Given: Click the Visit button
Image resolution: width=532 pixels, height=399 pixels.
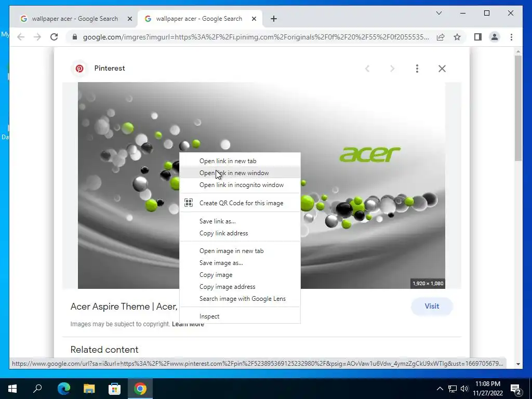Looking at the screenshot, I should pyautogui.click(x=432, y=307).
